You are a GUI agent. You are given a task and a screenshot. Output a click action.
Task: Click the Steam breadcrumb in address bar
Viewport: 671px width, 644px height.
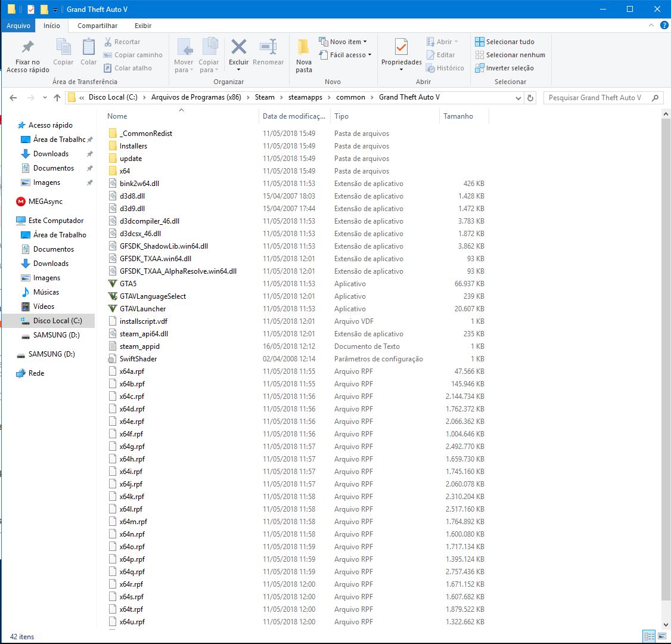click(x=265, y=97)
